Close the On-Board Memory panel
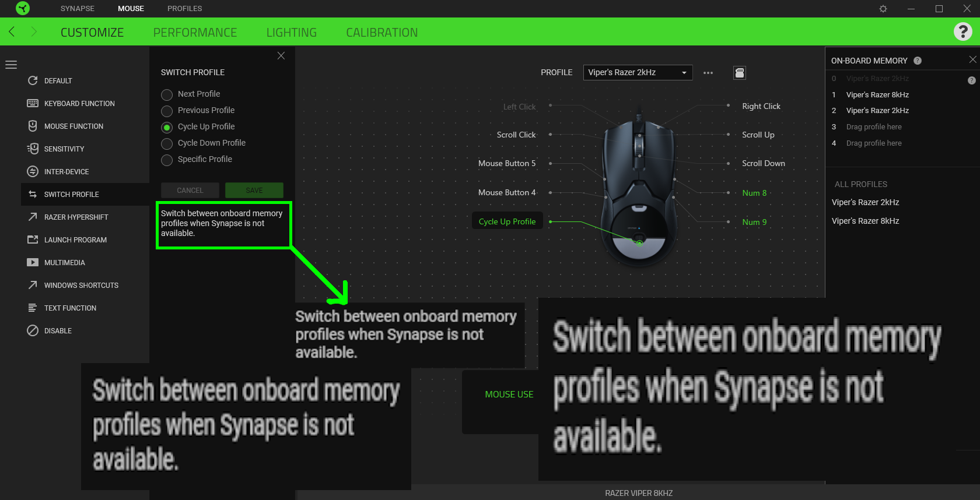This screenshot has width=980, height=500. click(x=972, y=59)
